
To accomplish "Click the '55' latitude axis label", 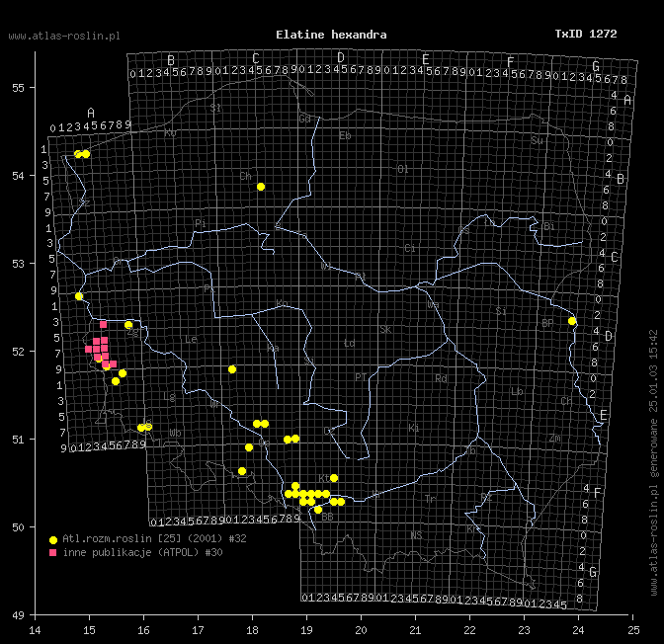I will click(18, 88).
